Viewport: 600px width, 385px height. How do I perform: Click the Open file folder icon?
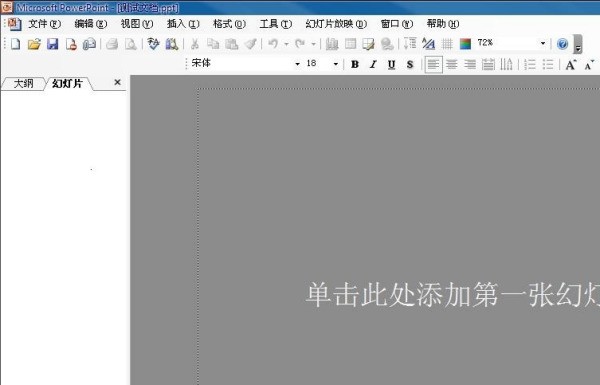[x=34, y=44]
